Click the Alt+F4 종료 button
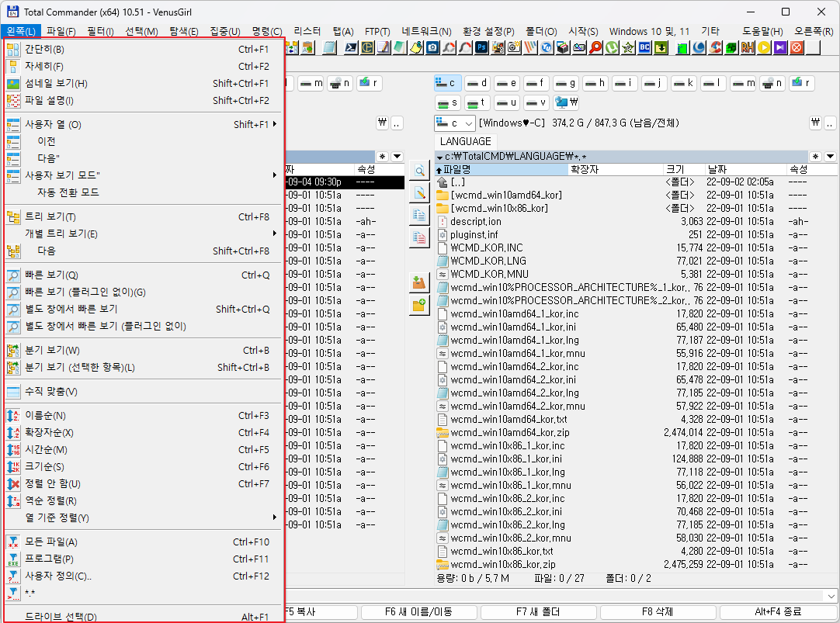Viewport: 840px width, 623px height. click(778, 612)
